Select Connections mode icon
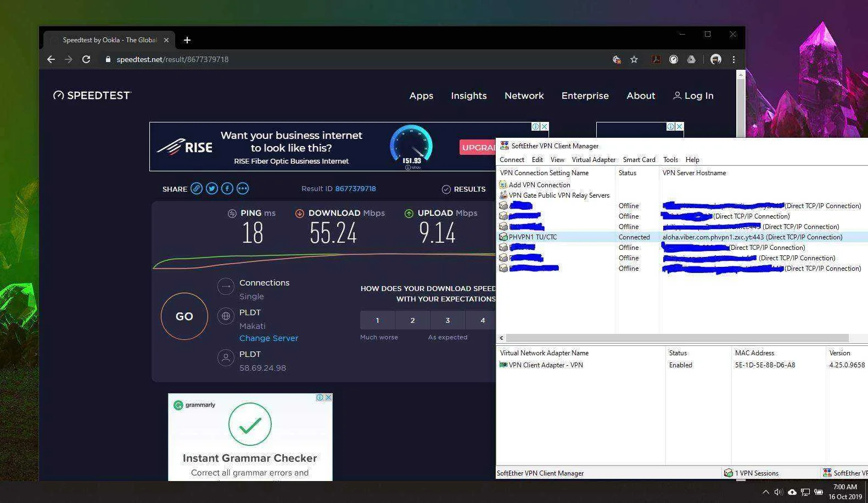868x503 pixels. [x=226, y=286]
